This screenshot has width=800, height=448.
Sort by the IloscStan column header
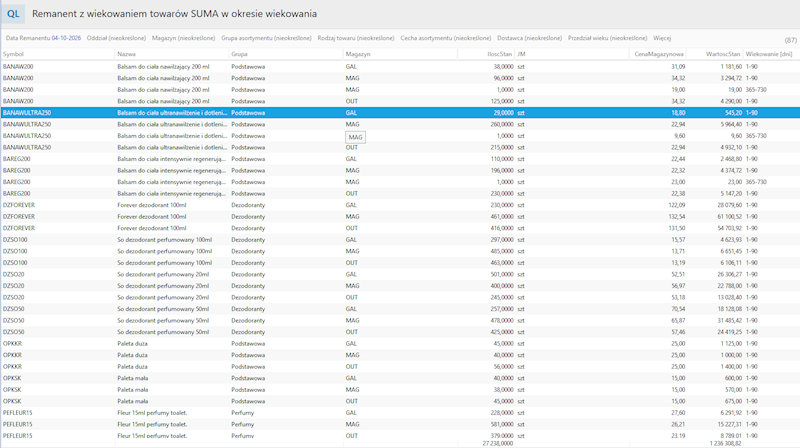click(486, 54)
